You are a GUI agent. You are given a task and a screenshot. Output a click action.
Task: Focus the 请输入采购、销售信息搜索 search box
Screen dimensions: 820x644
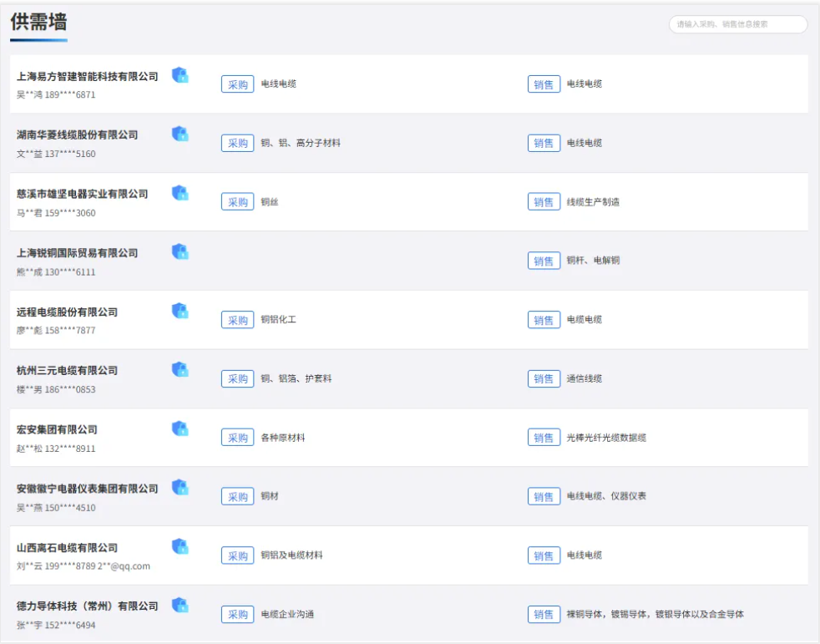738,24
